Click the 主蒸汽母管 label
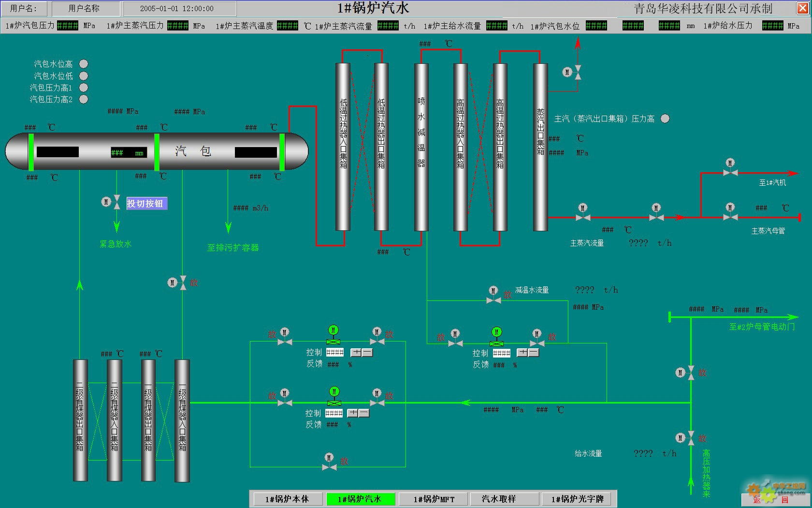Image resolution: width=812 pixels, height=508 pixels. coord(768,231)
